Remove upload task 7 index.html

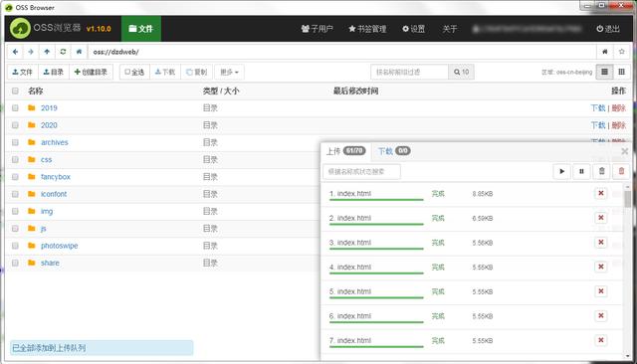601,340
